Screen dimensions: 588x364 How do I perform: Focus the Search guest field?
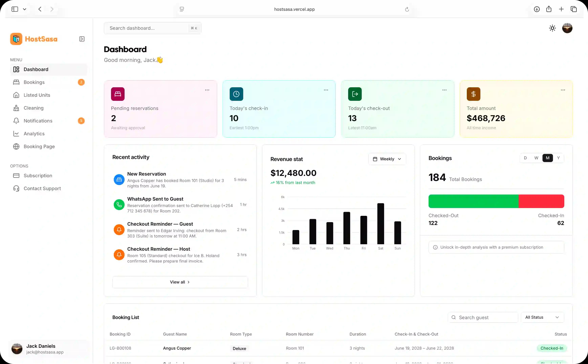coord(483,317)
